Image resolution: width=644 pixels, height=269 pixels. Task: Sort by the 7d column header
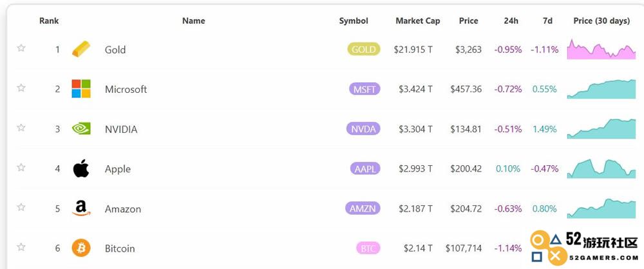[547, 21]
